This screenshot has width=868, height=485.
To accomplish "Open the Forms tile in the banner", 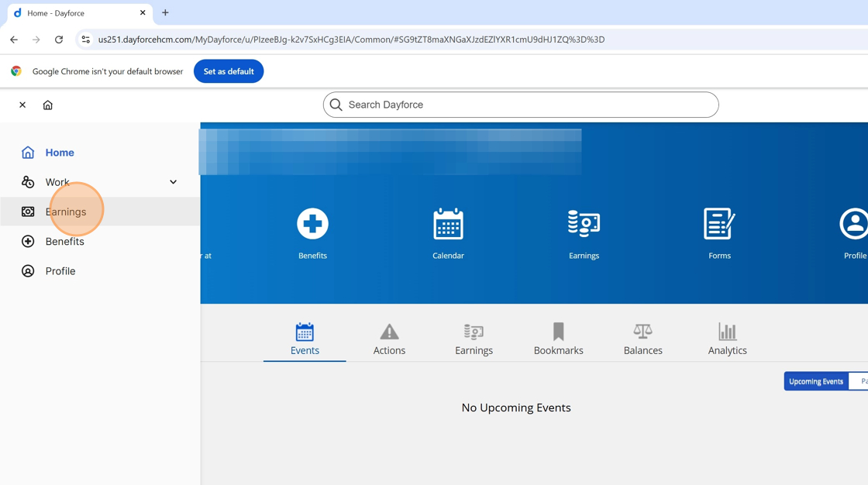I will click(720, 233).
